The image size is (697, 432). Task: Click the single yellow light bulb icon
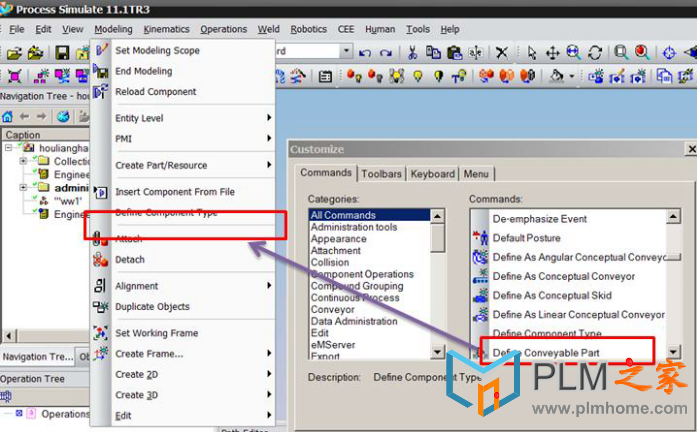(418, 76)
